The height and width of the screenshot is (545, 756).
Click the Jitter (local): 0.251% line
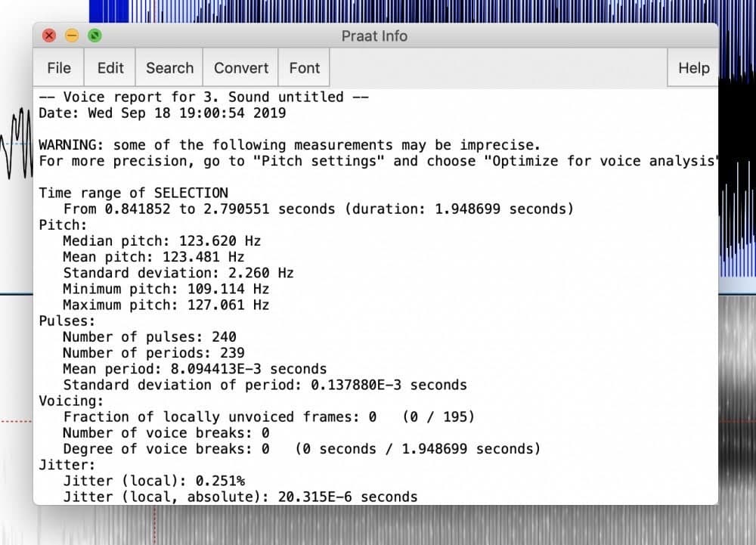click(x=153, y=481)
